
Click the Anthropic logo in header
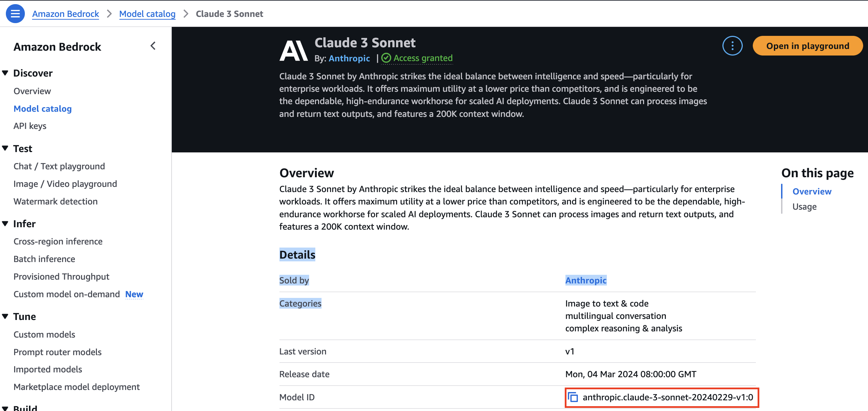click(x=293, y=51)
